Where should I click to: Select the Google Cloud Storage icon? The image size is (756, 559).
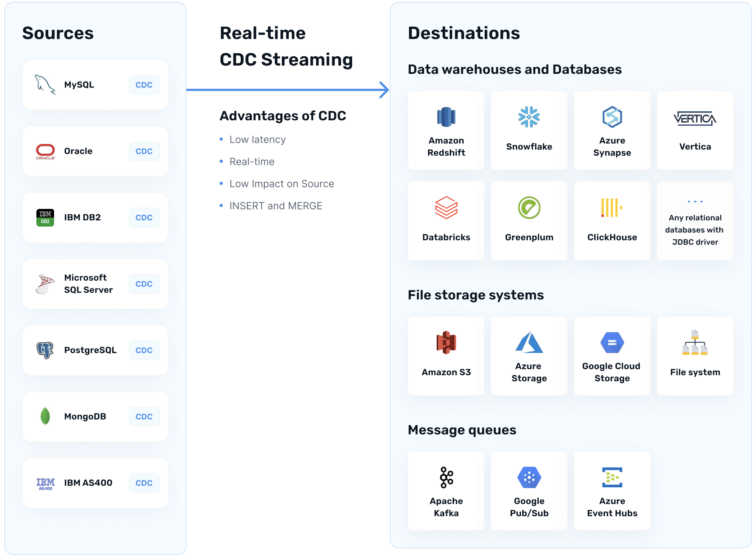pos(612,343)
